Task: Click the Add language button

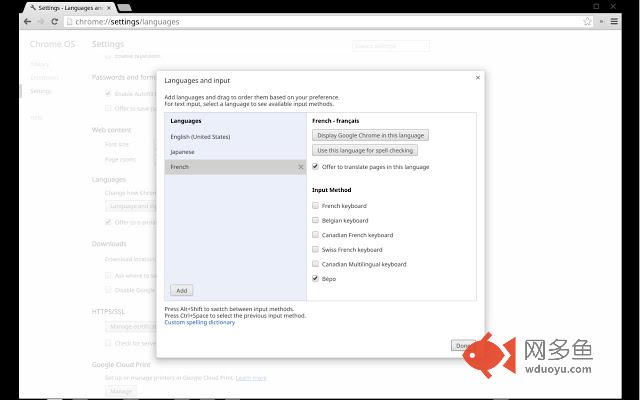Action: [x=181, y=290]
